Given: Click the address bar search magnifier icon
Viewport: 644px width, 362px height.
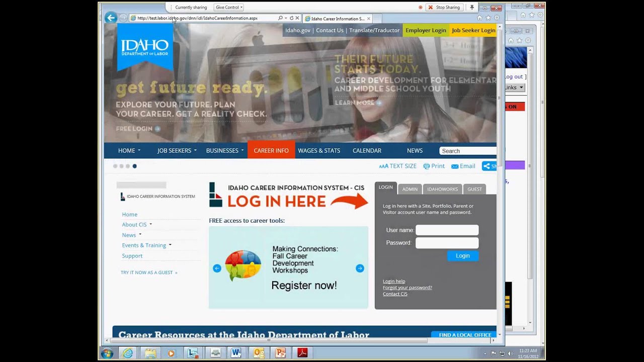Looking at the screenshot, I should pyautogui.click(x=280, y=18).
